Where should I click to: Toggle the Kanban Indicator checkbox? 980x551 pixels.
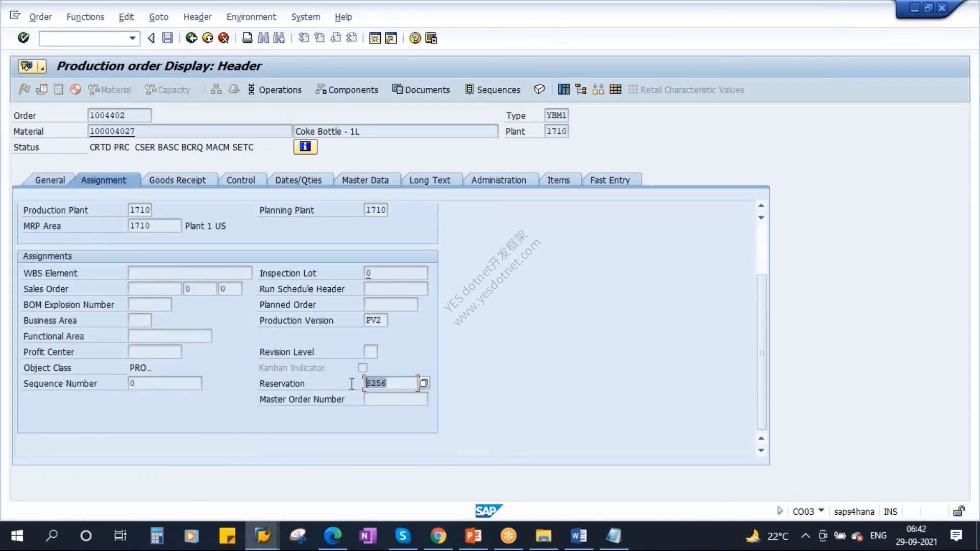tap(362, 368)
